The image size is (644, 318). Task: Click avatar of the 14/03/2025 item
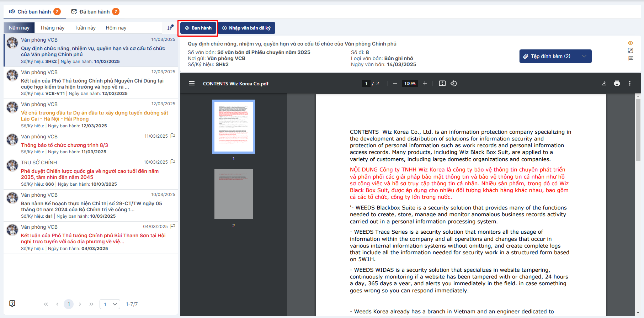12,43
